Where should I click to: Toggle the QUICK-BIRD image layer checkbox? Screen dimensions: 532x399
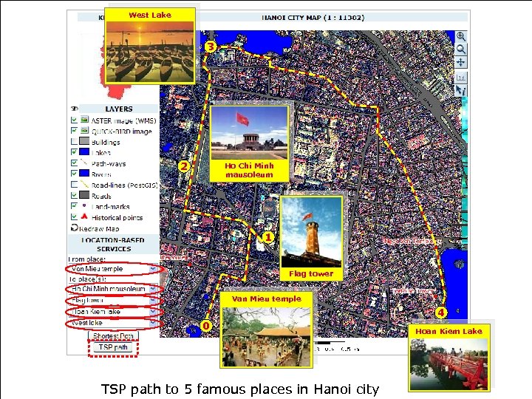[74, 131]
